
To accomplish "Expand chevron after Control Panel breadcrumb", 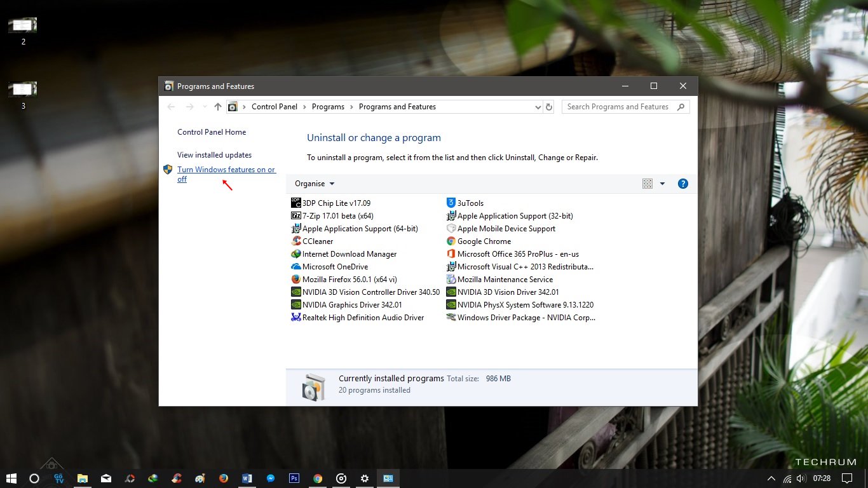I will pyautogui.click(x=304, y=107).
